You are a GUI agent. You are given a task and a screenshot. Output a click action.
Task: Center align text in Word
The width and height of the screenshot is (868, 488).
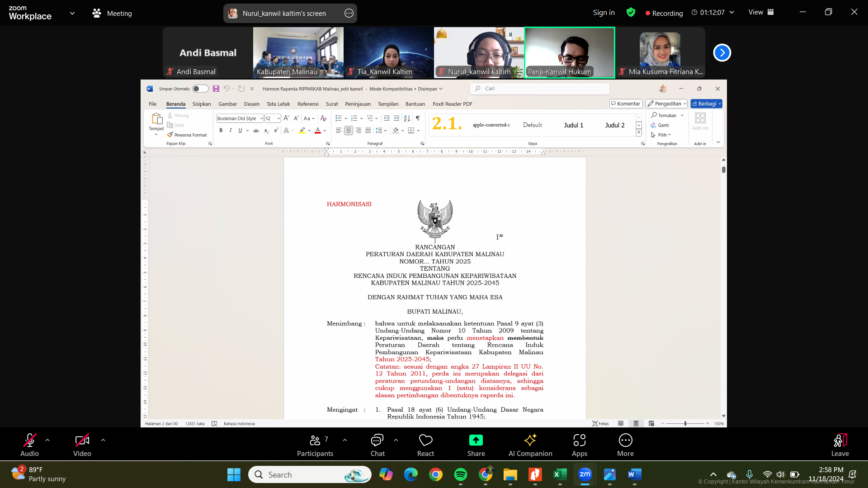[x=349, y=131]
